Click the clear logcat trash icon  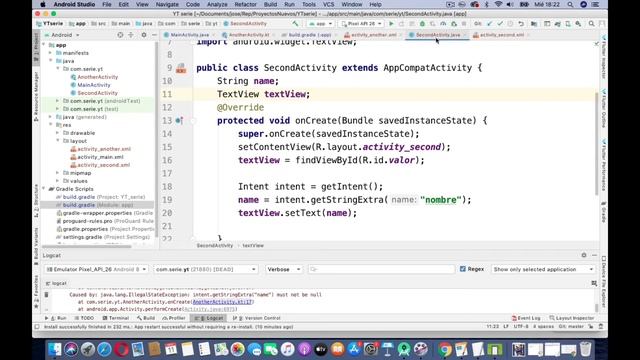[47, 294]
